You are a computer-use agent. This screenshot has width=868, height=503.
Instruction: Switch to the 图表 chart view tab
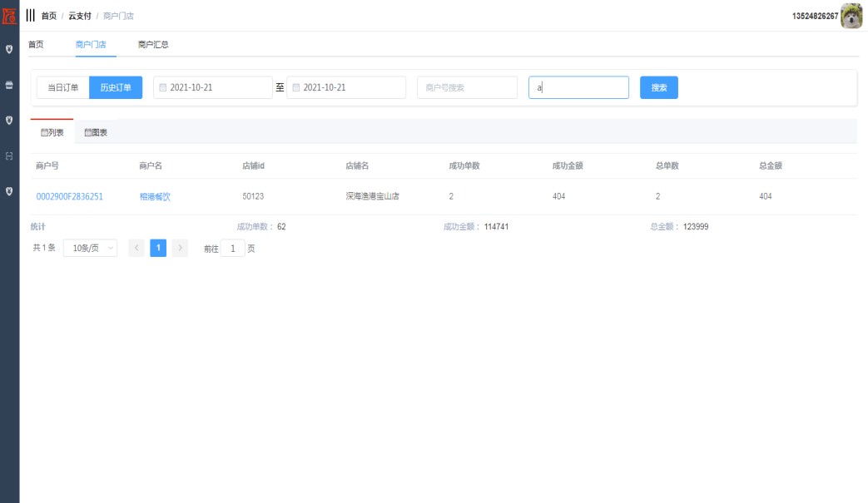[x=96, y=132]
